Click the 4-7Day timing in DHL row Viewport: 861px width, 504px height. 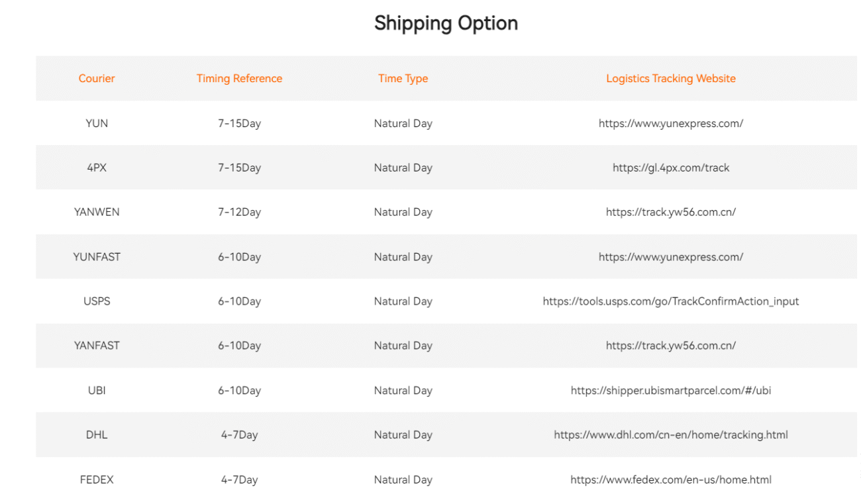239,435
